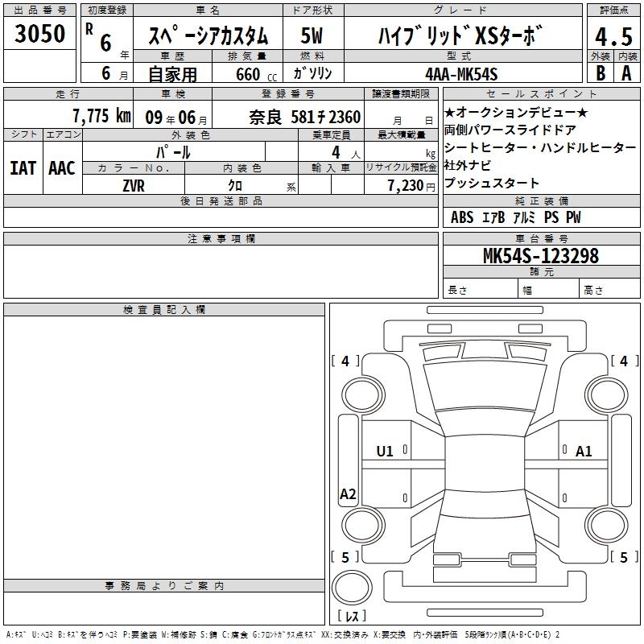This screenshot has height=644, width=644.
Task: Click the 検査員記入欄 header
Action: pyautogui.click(x=164, y=310)
